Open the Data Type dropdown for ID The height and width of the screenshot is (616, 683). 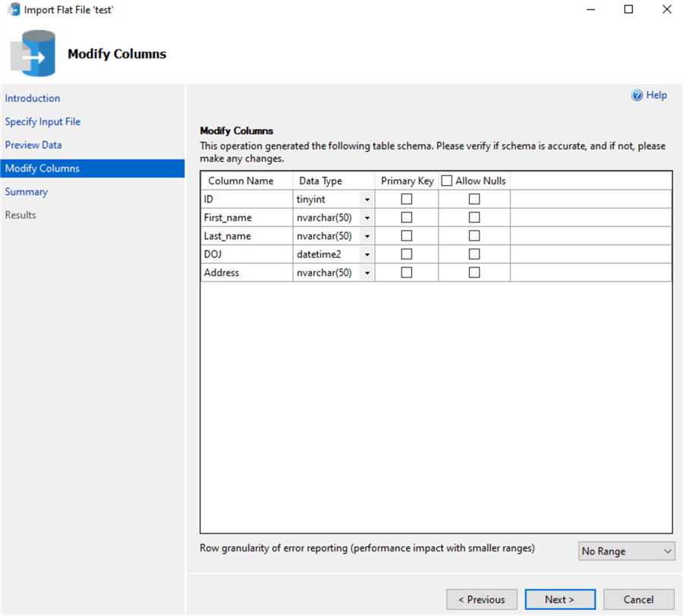click(367, 199)
